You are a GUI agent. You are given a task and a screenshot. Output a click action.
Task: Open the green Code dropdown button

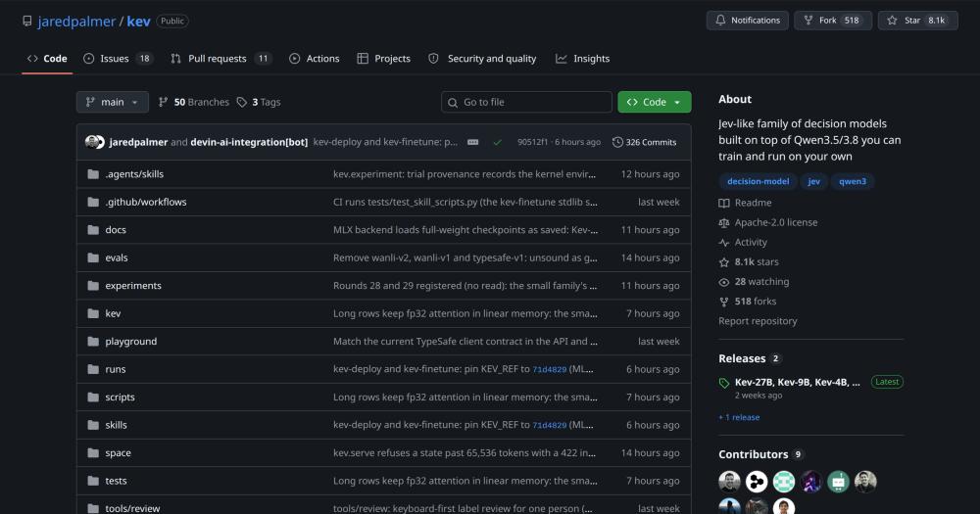click(655, 102)
